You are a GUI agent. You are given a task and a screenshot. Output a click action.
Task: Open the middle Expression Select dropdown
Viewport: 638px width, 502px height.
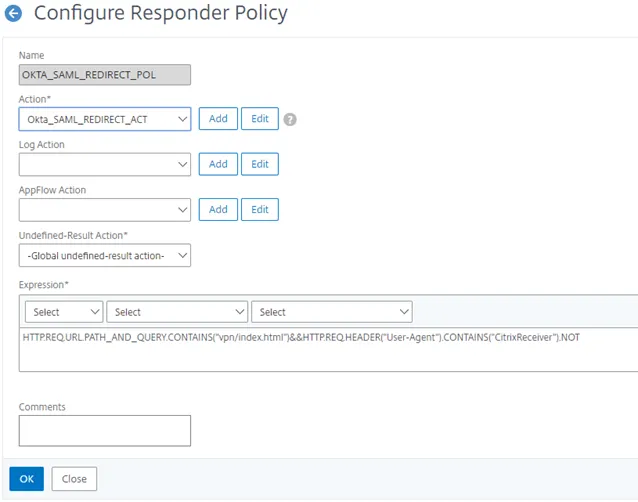(176, 312)
